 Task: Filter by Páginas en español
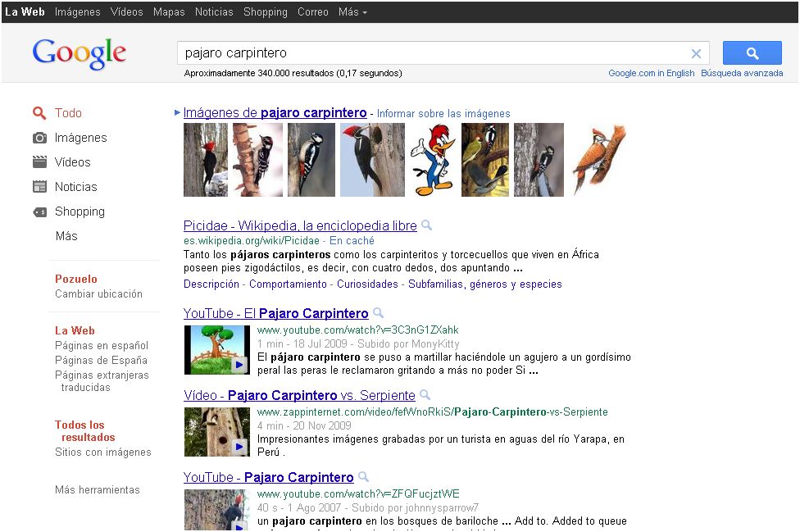click(x=102, y=345)
